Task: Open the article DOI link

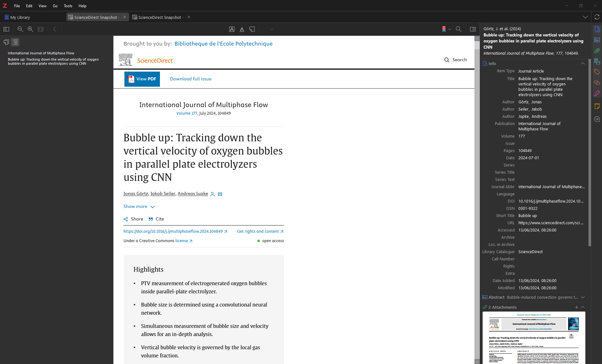Action: point(175,231)
